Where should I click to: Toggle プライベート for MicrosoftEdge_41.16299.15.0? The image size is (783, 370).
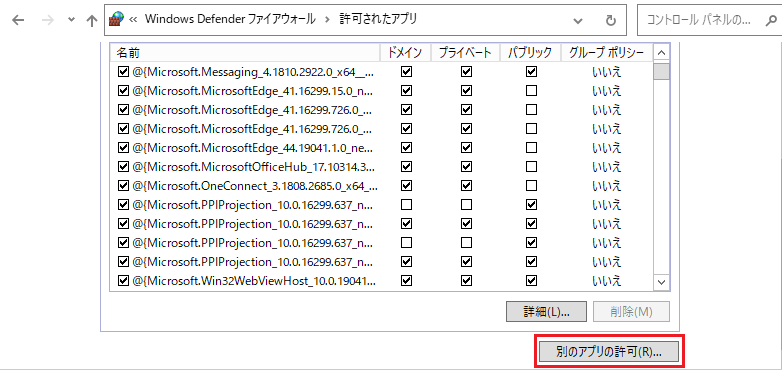tap(466, 91)
